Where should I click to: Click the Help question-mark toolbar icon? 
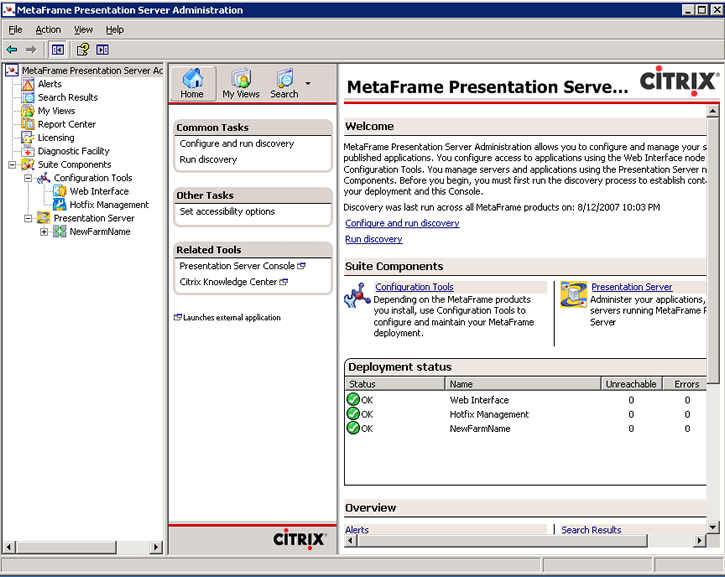(x=83, y=49)
